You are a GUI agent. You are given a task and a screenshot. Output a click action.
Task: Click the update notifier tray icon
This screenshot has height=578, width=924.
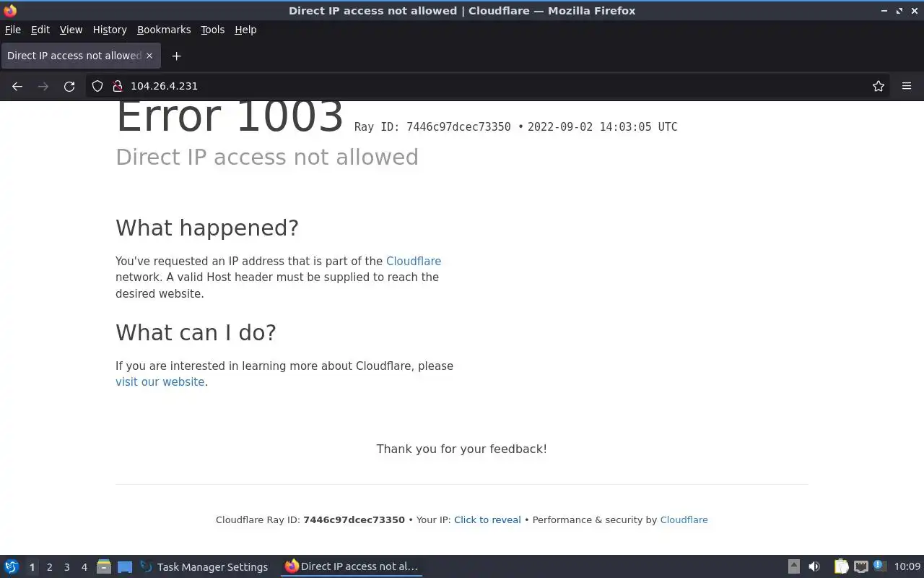coord(879,566)
